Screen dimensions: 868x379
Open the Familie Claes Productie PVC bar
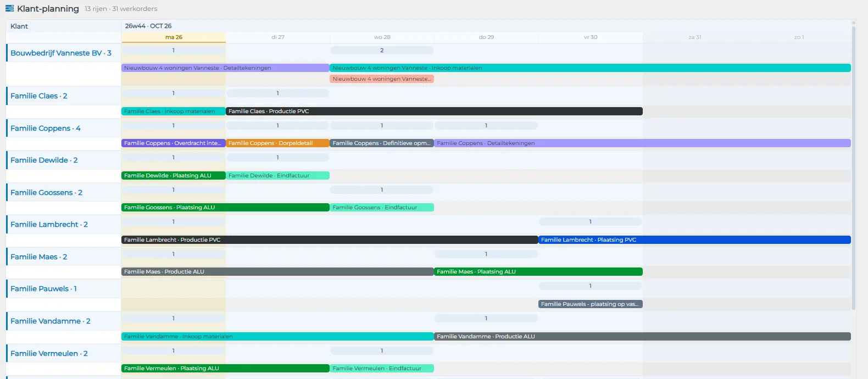pos(434,112)
